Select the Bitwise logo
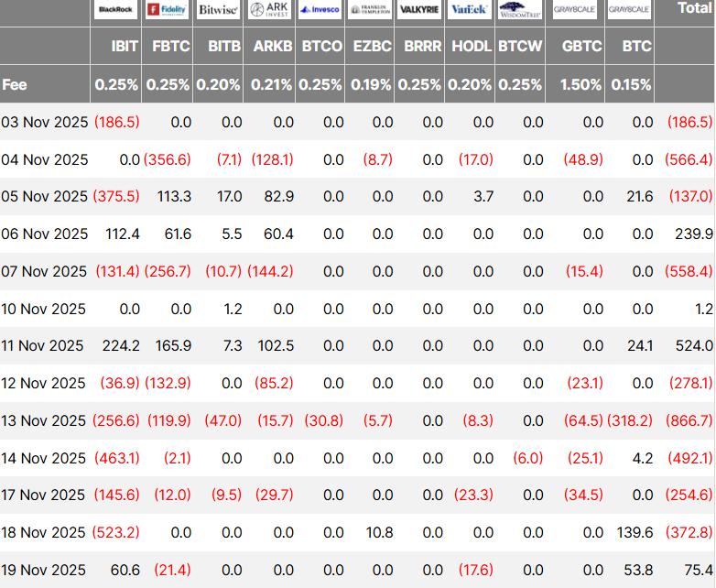Viewport: 716px width, 588px height. [x=218, y=10]
